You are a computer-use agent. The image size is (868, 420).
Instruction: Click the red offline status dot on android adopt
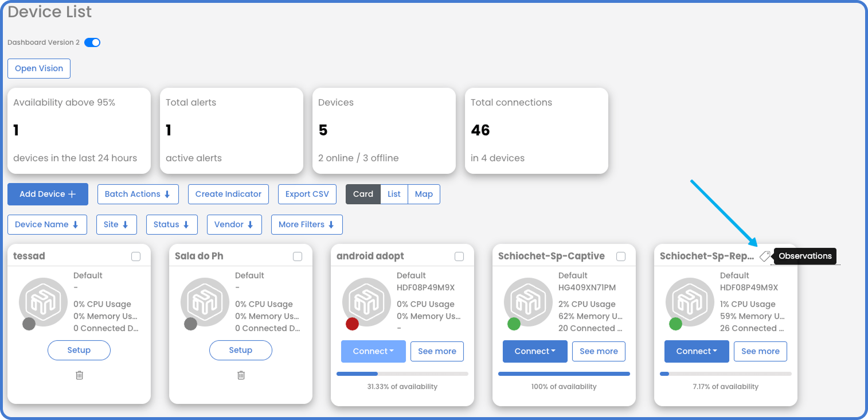352,324
